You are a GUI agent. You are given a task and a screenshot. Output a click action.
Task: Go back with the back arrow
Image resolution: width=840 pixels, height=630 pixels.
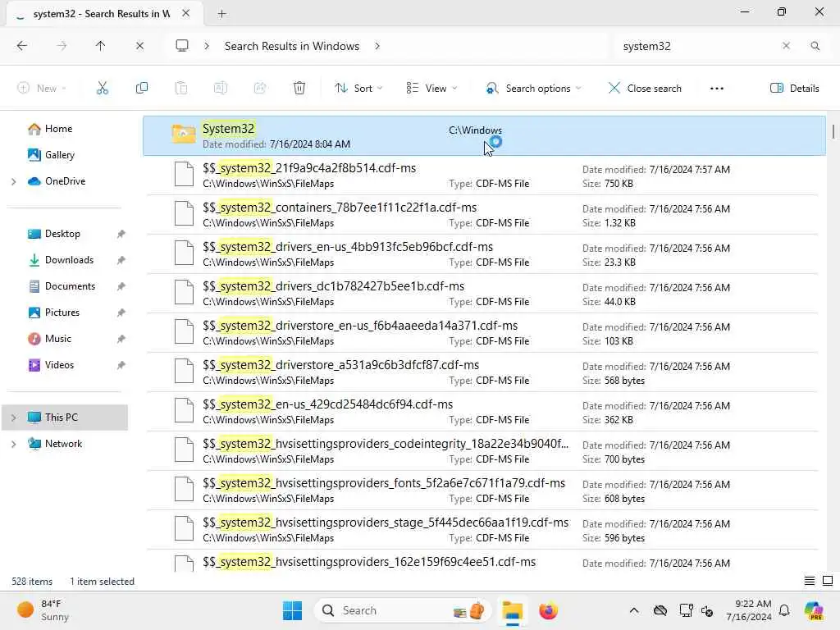point(22,46)
